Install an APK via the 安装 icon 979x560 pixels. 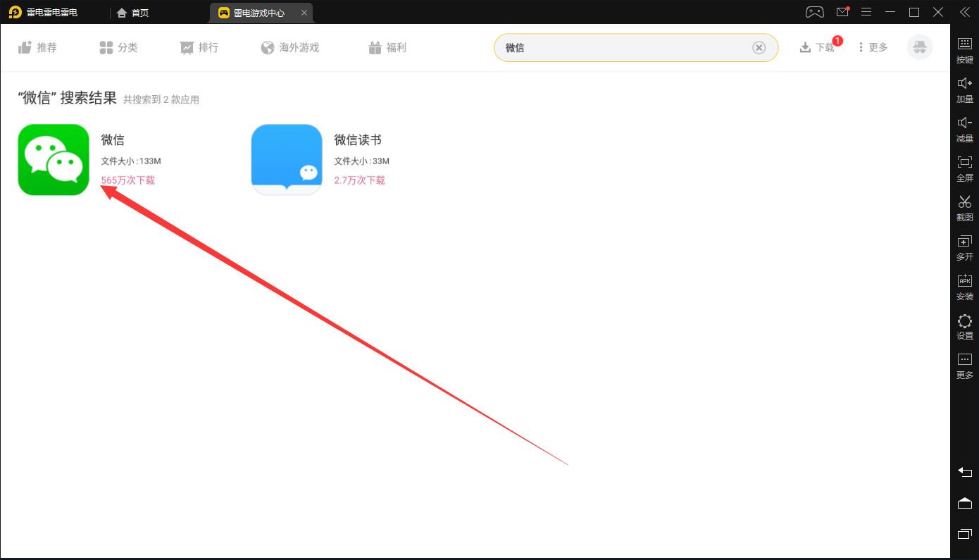tap(964, 286)
